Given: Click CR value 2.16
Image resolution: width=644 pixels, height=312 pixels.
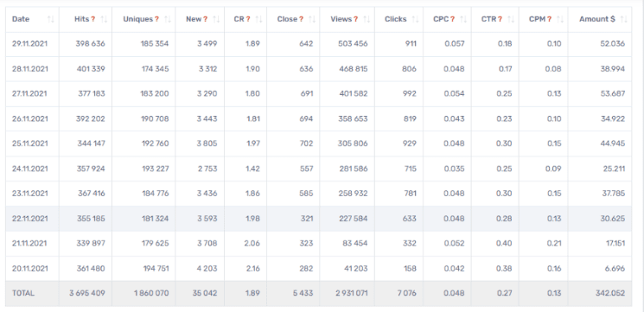Looking at the screenshot, I should point(252,269).
